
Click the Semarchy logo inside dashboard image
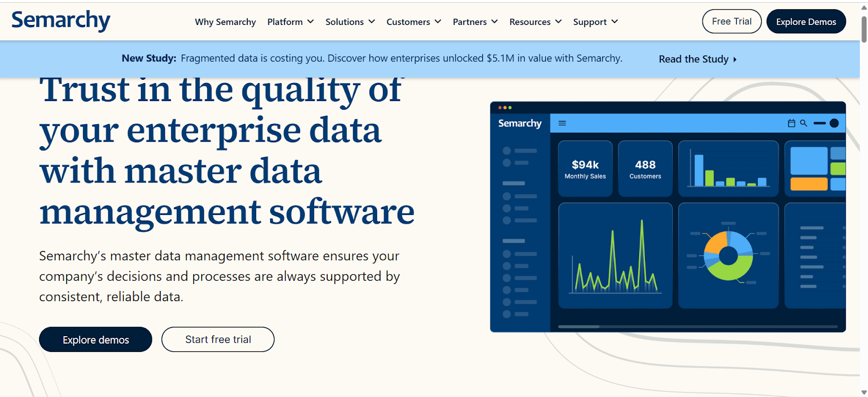(x=520, y=123)
